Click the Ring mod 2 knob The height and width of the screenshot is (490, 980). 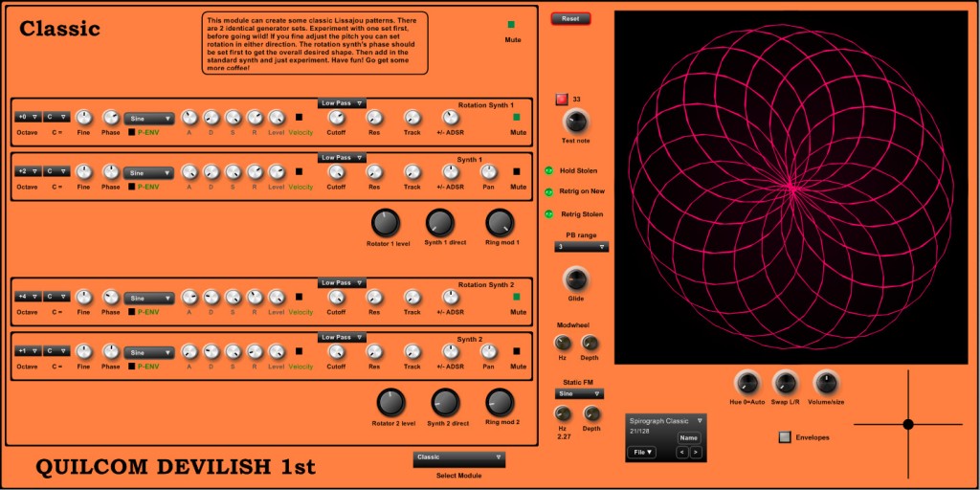[499, 402]
